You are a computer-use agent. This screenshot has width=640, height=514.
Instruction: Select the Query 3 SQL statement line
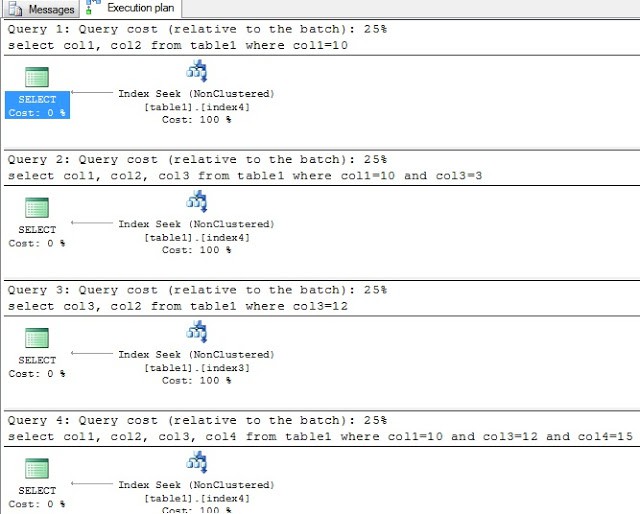177,305
